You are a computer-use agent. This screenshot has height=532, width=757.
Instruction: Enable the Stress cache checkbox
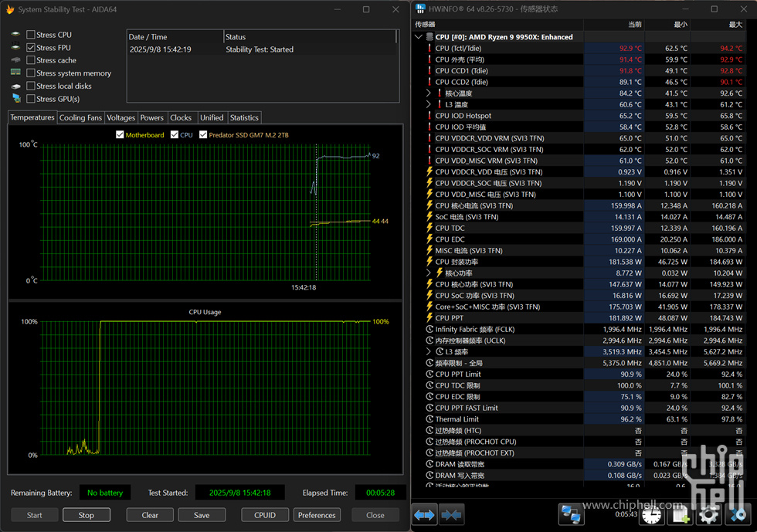pyautogui.click(x=31, y=60)
